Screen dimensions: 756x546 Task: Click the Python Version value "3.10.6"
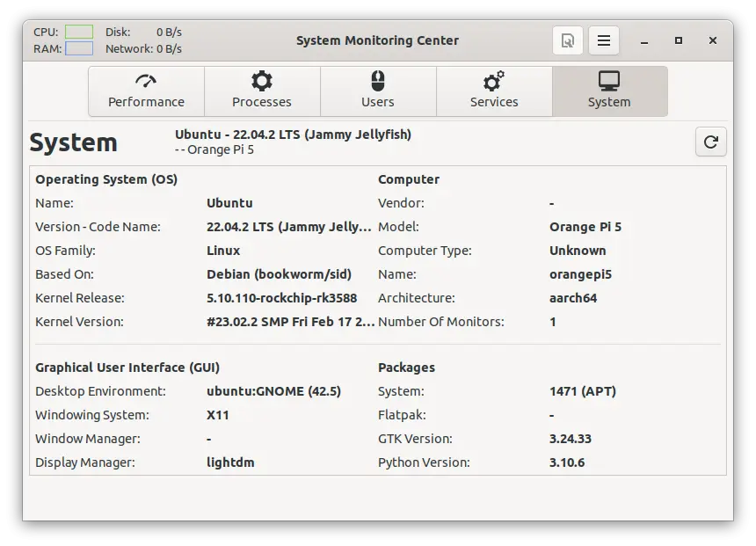coord(567,462)
